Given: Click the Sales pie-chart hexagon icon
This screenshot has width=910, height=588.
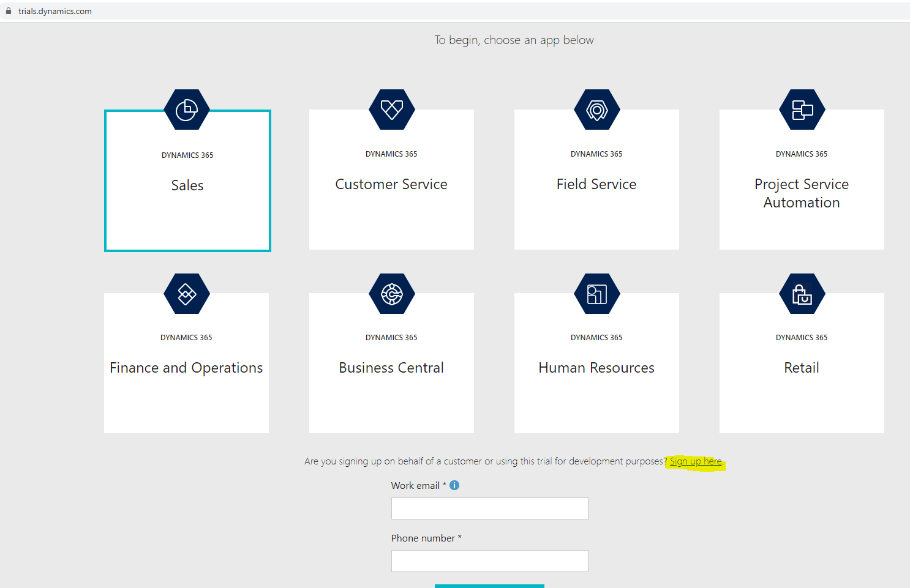Looking at the screenshot, I should [x=187, y=110].
